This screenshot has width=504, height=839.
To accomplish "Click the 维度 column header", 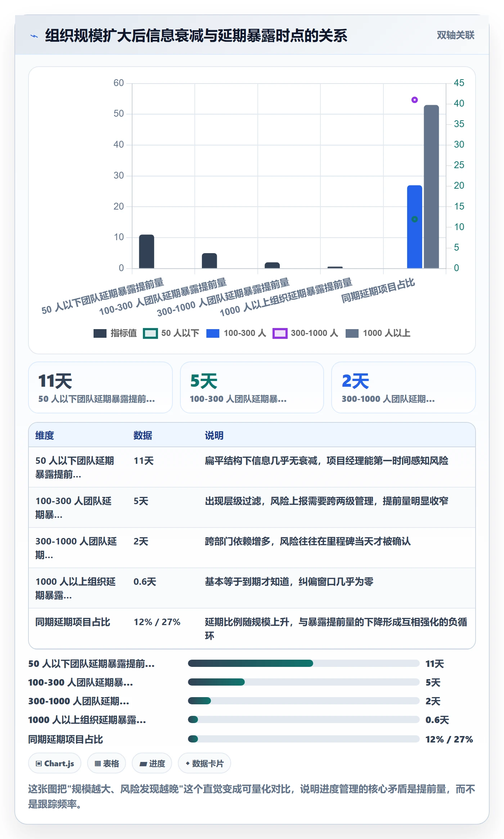I will pyautogui.click(x=45, y=435).
